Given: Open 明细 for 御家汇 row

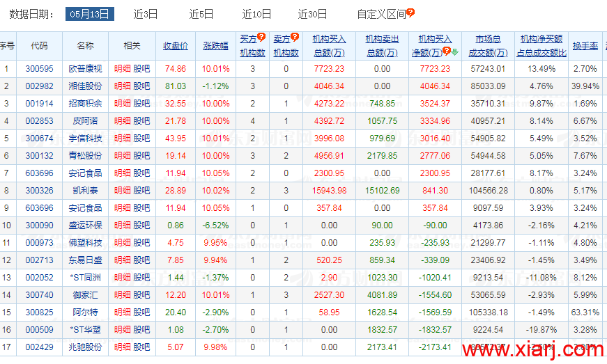Looking at the screenshot, I should pyautogui.click(x=123, y=295).
